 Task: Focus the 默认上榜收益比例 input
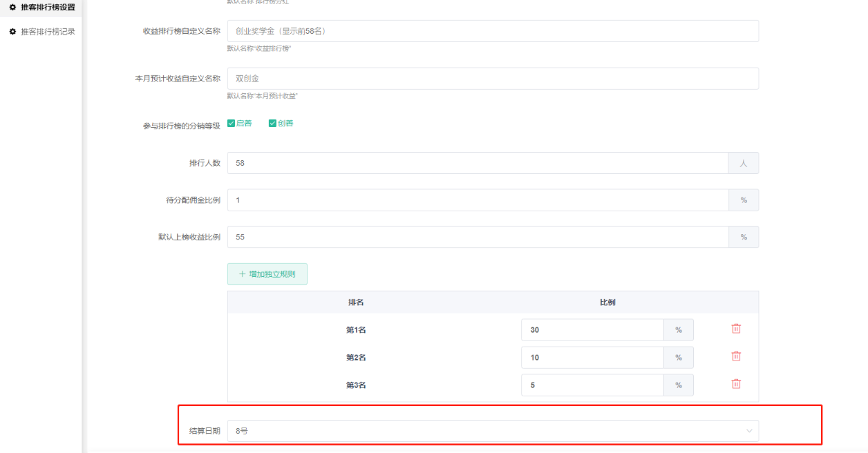pos(477,237)
